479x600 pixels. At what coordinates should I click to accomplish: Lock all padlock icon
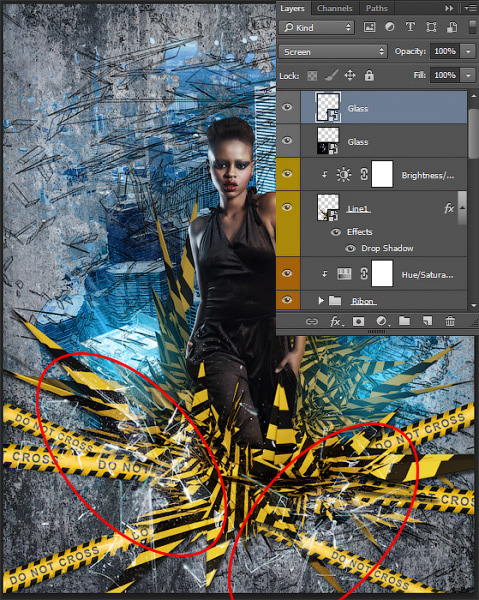pos(369,75)
